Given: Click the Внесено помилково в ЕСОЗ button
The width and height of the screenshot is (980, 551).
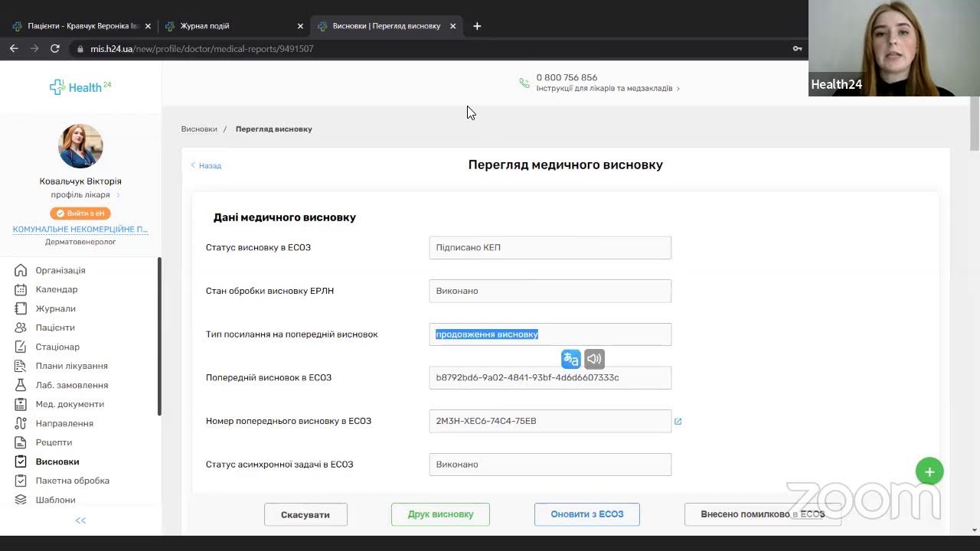Looking at the screenshot, I should tap(763, 514).
